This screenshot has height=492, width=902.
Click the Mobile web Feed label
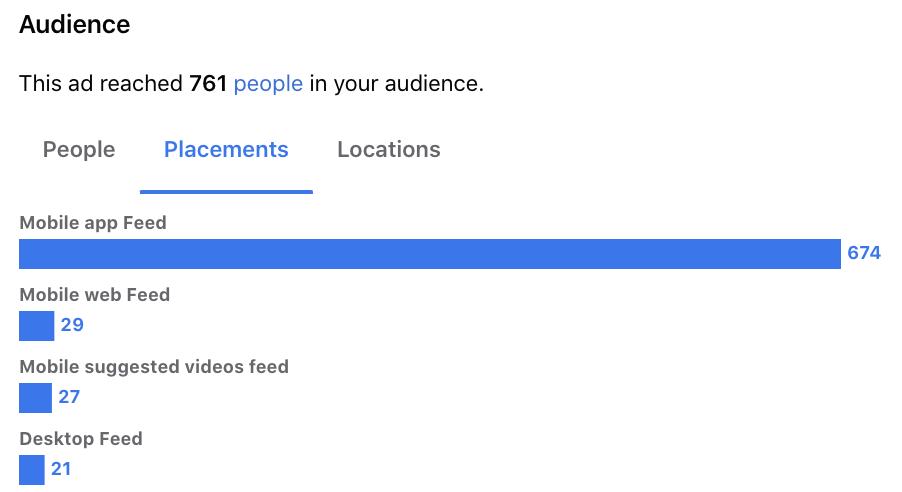94,295
